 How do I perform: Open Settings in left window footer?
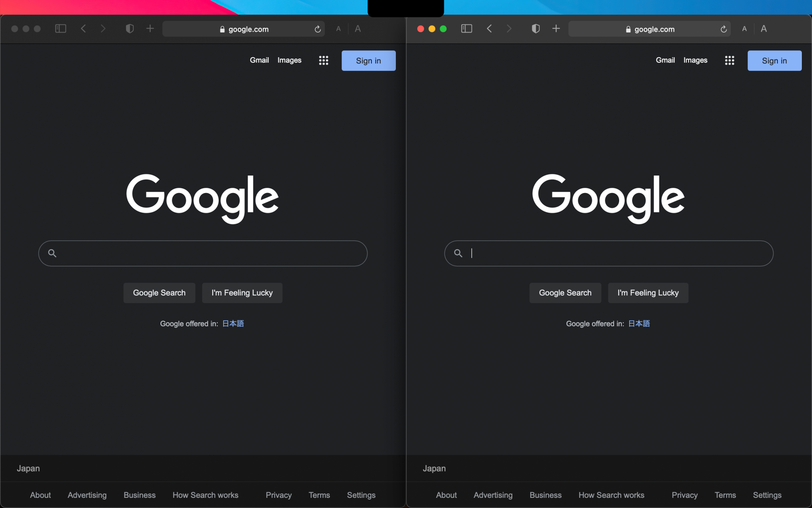click(361, 495)
